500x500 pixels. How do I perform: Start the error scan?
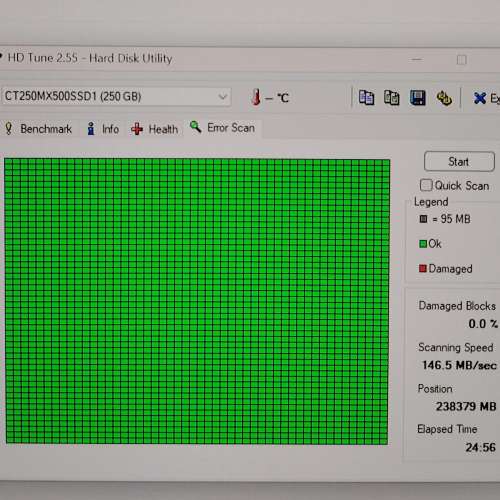459,162
